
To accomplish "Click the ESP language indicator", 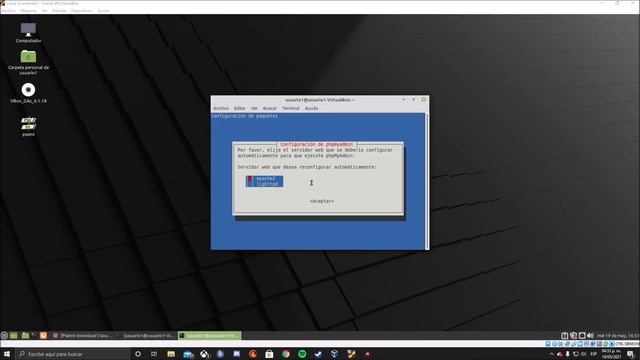I will (594, 354).
